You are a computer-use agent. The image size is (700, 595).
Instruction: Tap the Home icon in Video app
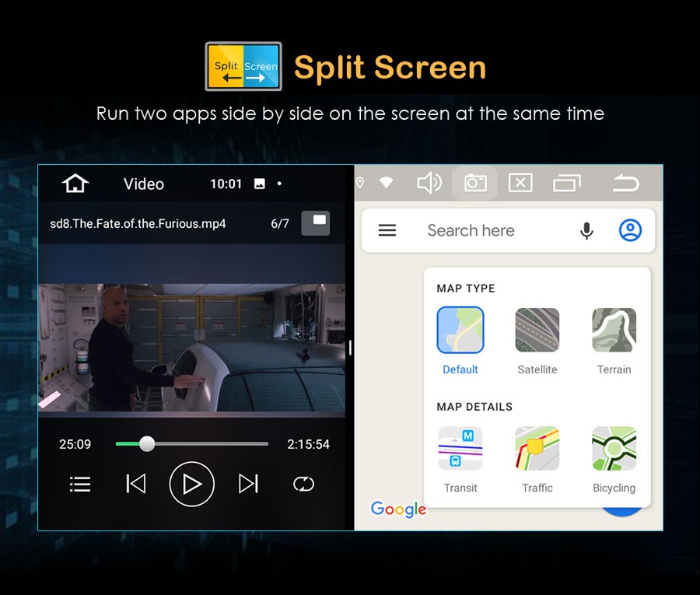tap(75, 183)
